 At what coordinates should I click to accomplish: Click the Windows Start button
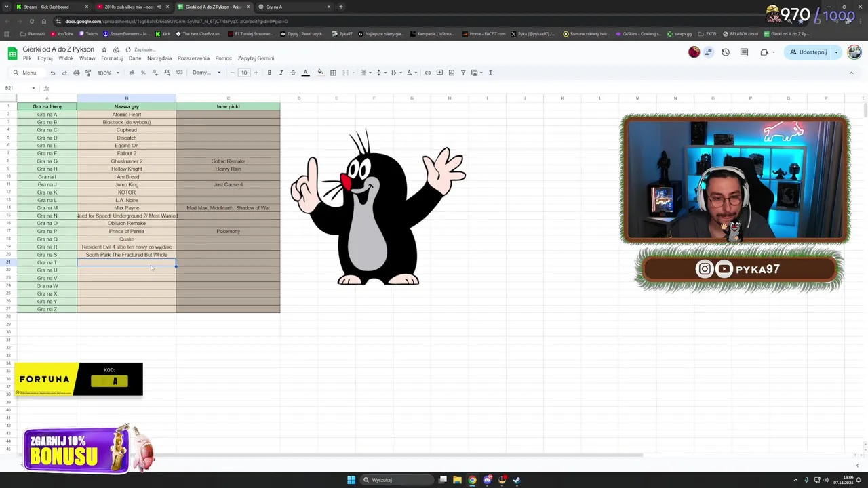coord(351,480)
